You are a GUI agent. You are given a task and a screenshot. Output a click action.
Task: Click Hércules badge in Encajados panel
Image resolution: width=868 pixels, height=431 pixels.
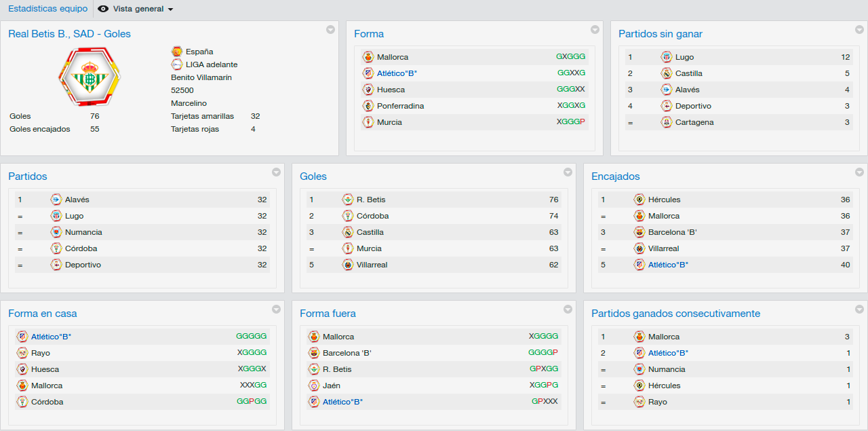[x=639, y=200]
